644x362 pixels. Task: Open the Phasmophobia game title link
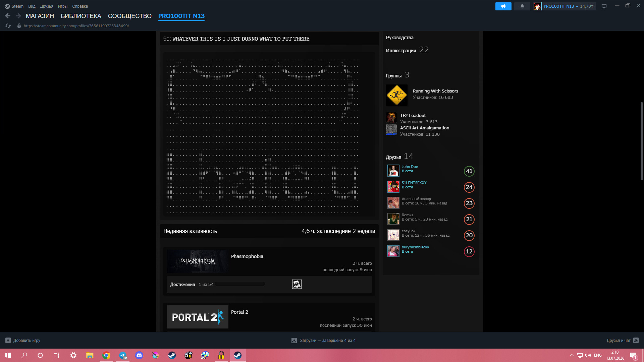coord(247,256)
